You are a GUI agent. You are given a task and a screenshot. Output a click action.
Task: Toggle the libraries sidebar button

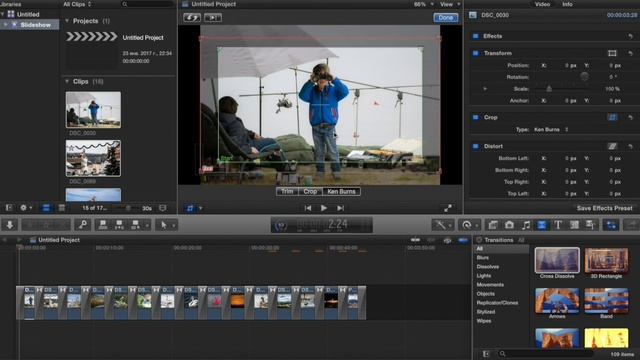(x=9, y=208)
